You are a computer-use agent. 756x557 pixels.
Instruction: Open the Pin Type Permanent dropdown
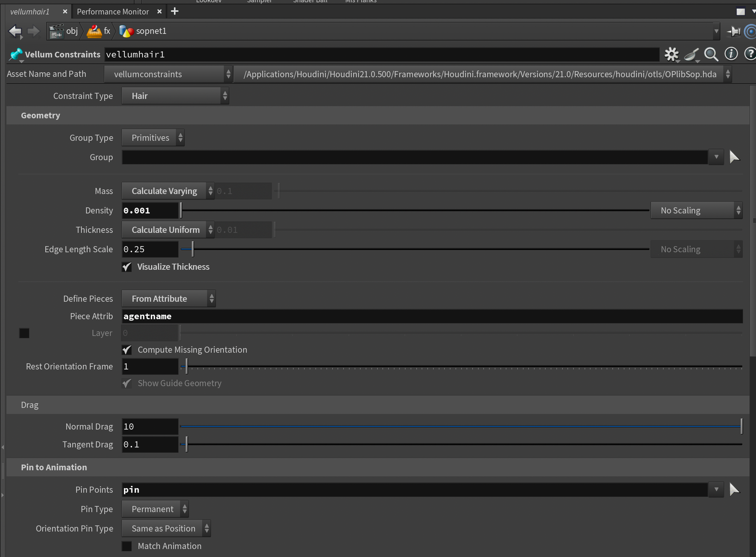[155, 509]
